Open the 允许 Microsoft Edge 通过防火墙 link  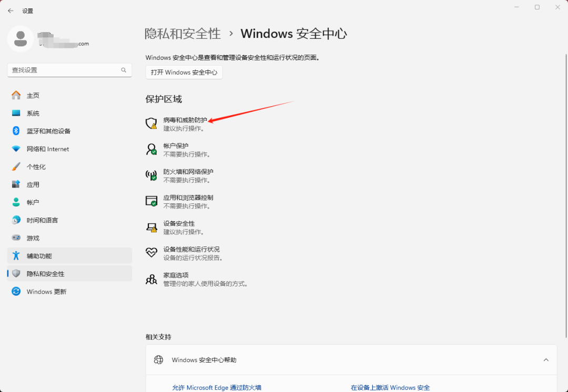coord(217,387)
